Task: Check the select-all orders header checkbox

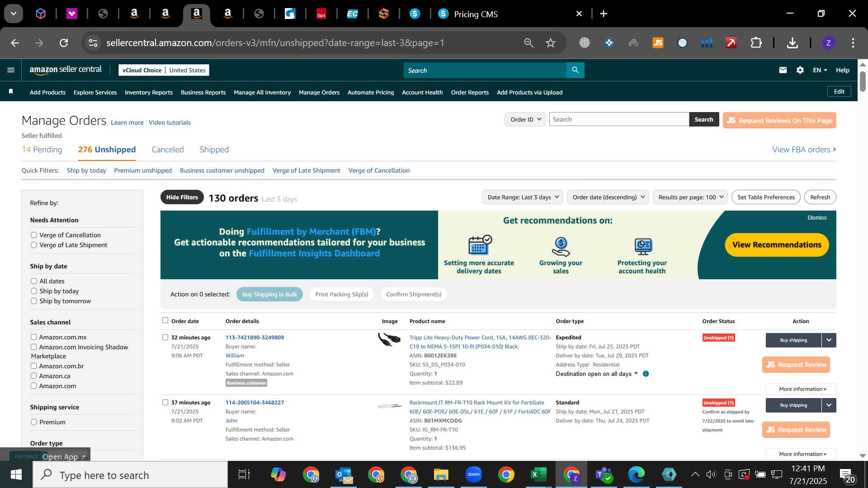Action: [x=165, y=320]
